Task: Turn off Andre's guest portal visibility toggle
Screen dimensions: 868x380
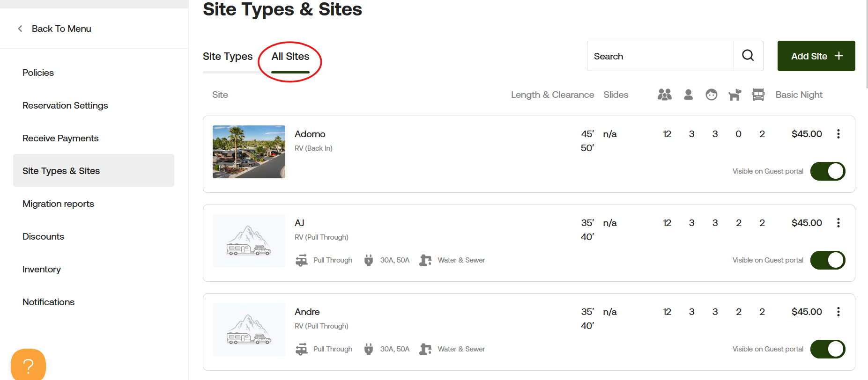Action: pyautogui.click(x=827, y=349)
